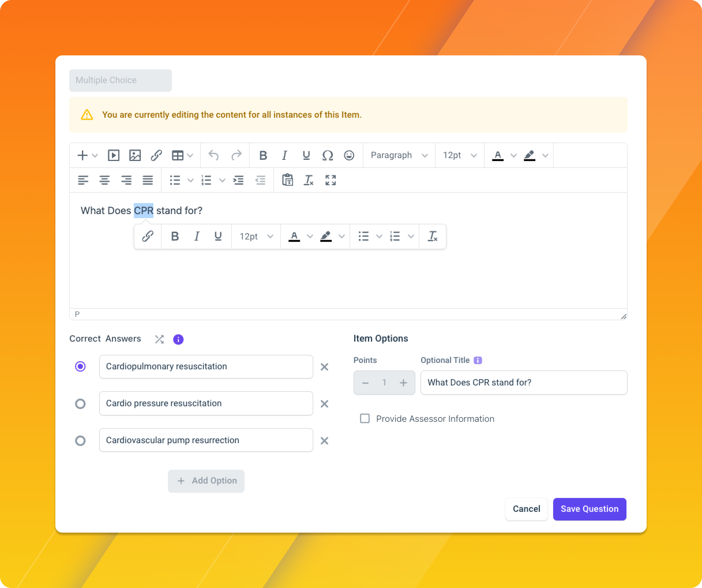Select Cardiovascular pump resurrection radio button
The width and height of the screenshot is (702, 588).
click(80, 441)
